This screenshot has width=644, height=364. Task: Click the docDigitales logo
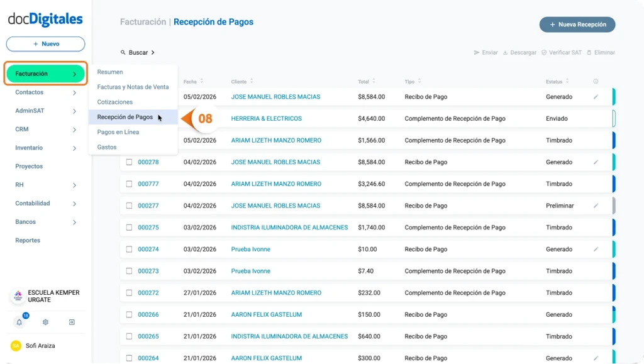pyautogui.click(x=44, y=19)
